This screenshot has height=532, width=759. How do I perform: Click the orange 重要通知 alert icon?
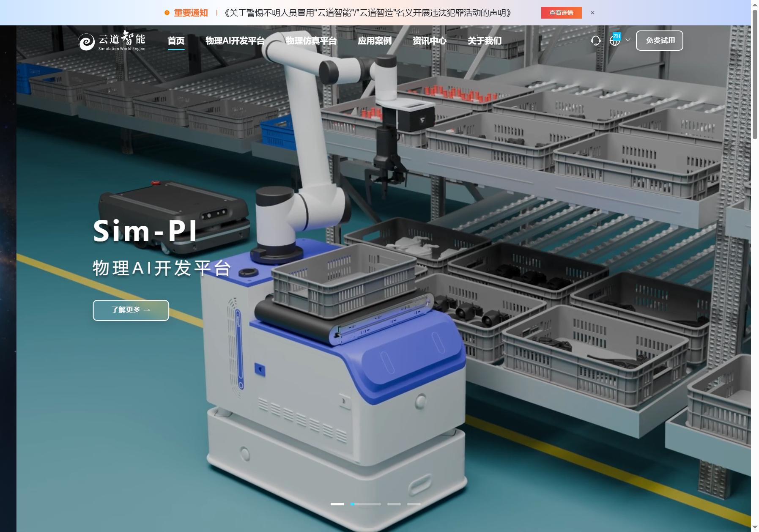[x=167, y=13]
